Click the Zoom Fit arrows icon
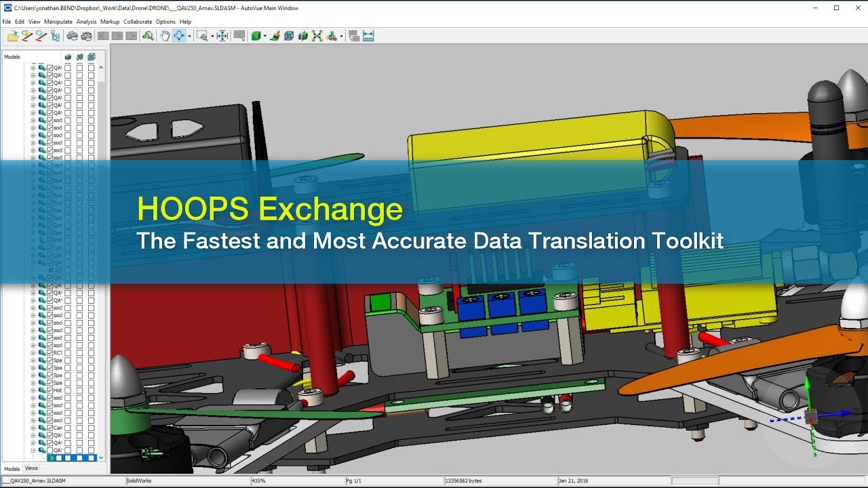 tap(222, 36)
